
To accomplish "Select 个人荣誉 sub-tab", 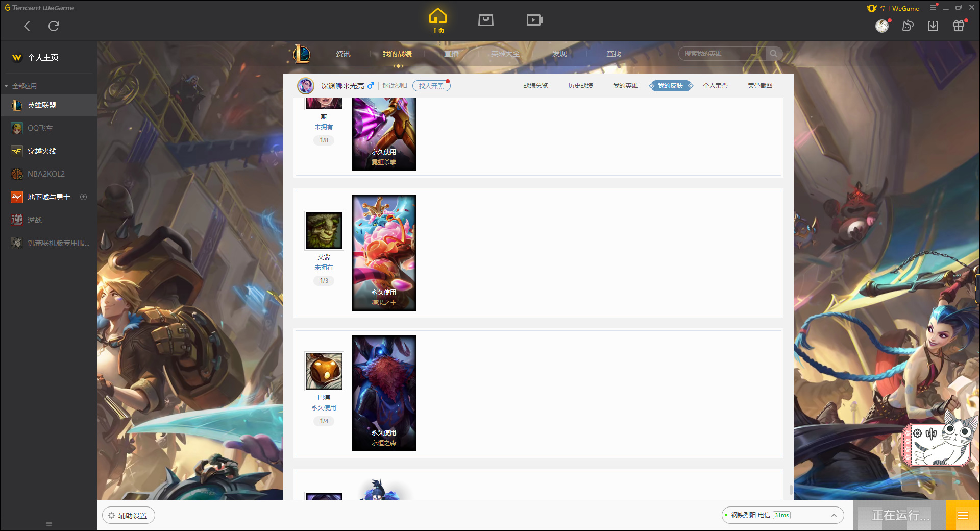I will pyautogui.click(x=715, y=86).
